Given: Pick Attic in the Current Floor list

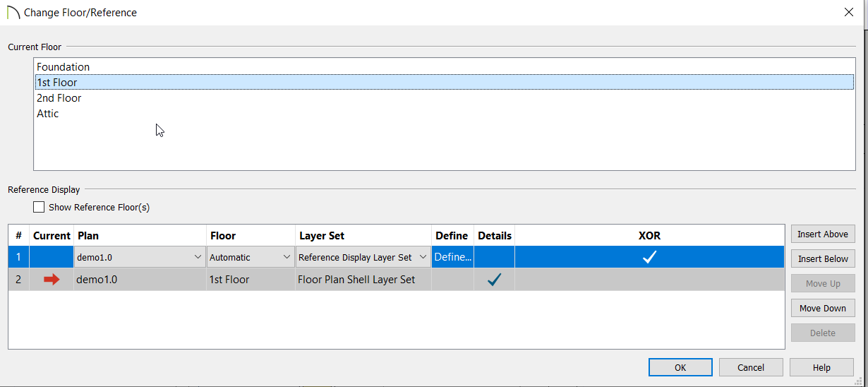Looking at the screenshot, I should 445,114.
